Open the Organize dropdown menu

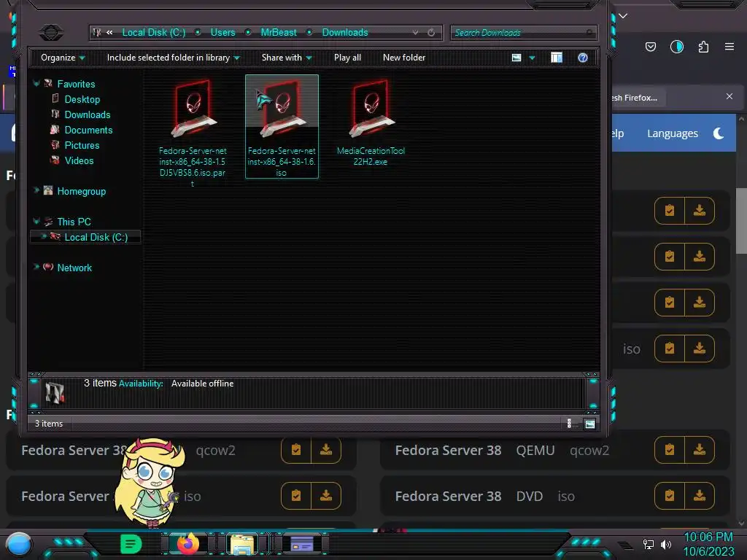click(x=63, y=58)
